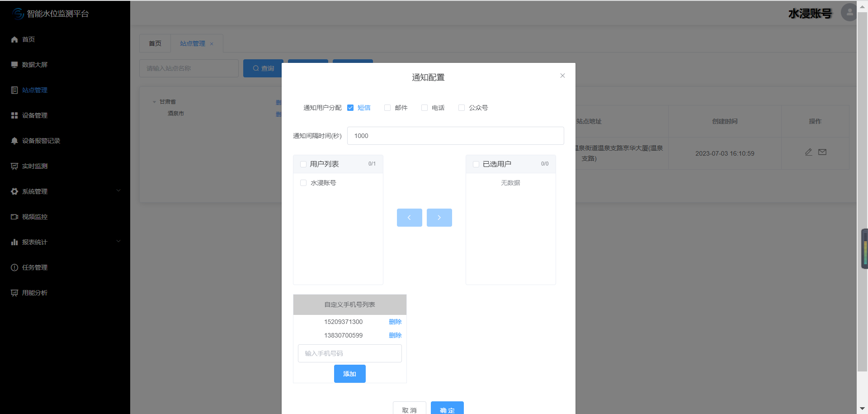Click the 用能分析 presentation icon
Image resolution: width=868 pixels, height=414 pixels.
(x=14, y=293)
